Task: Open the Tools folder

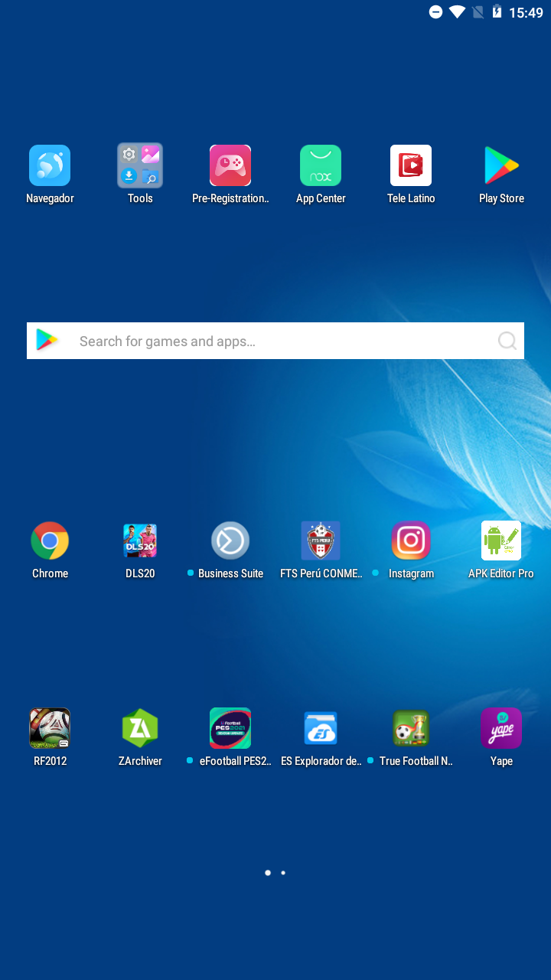Action: 140,165
